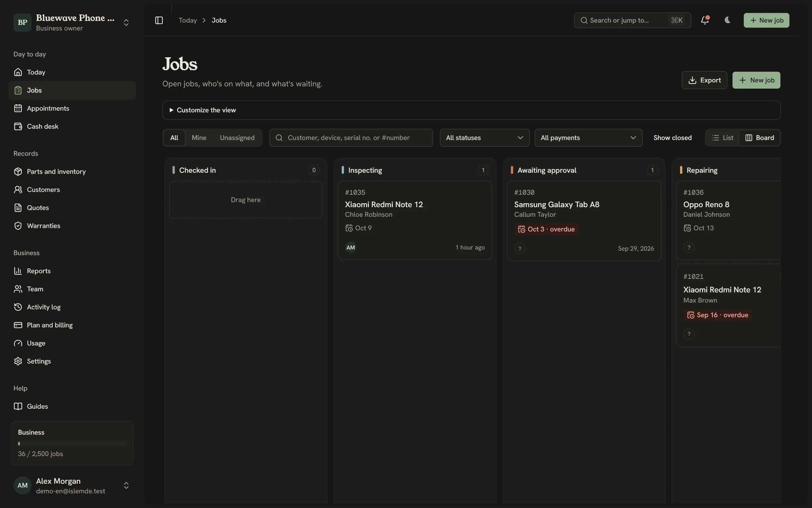Navigate to Customers
812x508 pixels.
coord(72,190)
